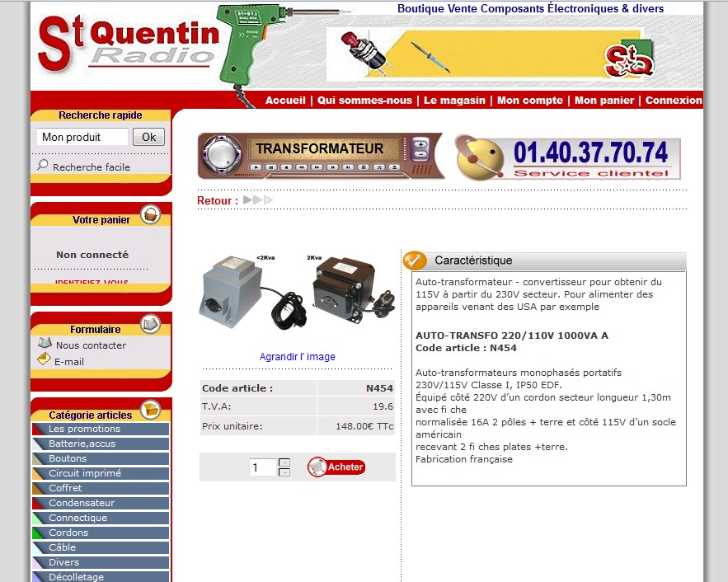Image resolution: width=728 pixels, height=582 pixels.
Task: Open the Connexion menu link
Action: pos(674,101)
